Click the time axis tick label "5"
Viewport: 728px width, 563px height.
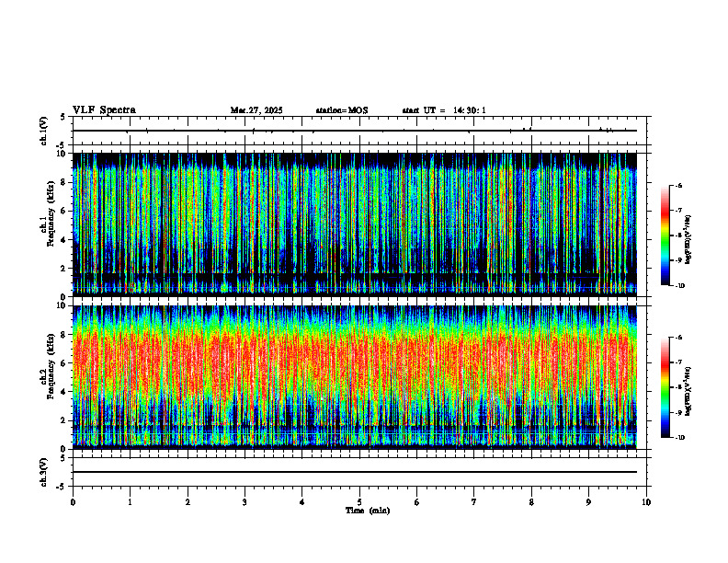pos(359,502)
